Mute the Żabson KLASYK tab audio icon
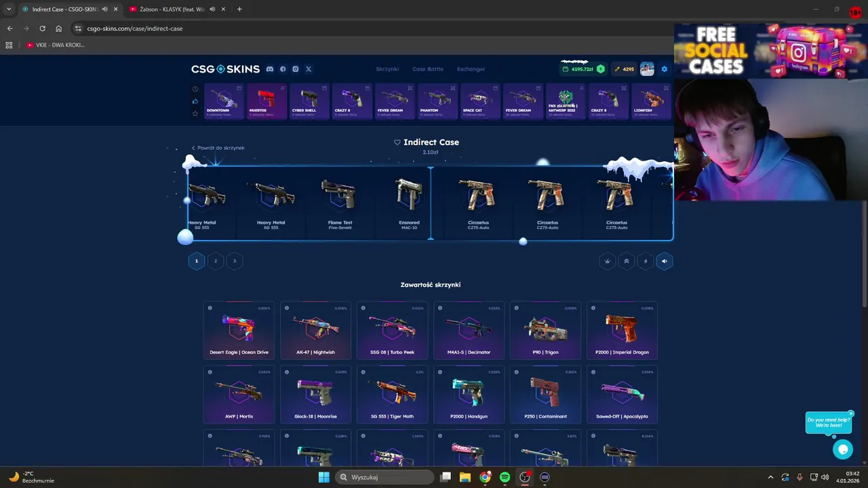 pyautogui.click(x=212, y=9)
